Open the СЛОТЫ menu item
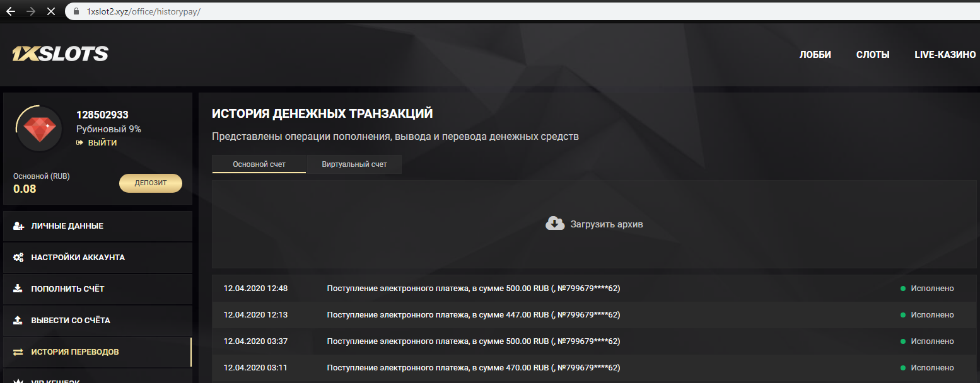Viewport: 980px width, 383px height. tap(873, 55)
